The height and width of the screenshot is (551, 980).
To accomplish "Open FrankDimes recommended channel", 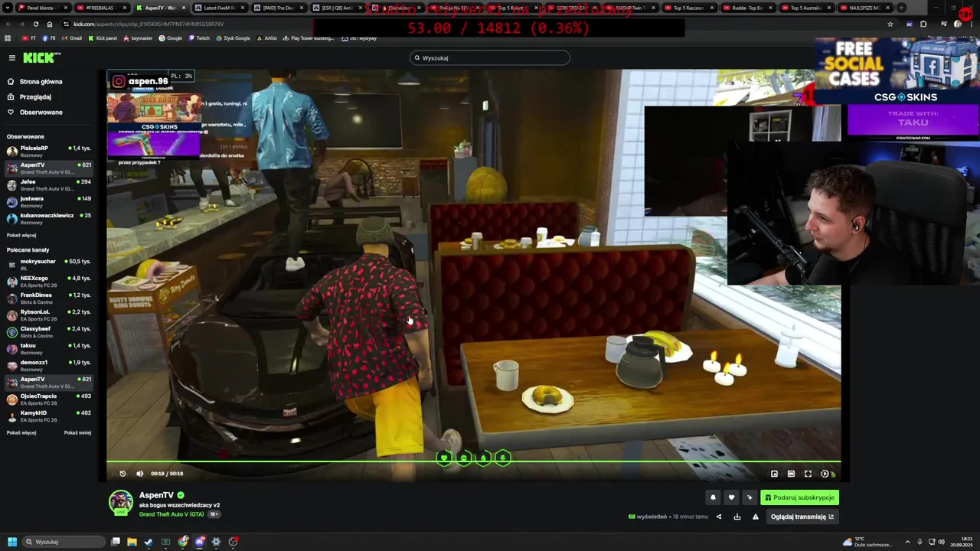I will click(x=49, y=298).
